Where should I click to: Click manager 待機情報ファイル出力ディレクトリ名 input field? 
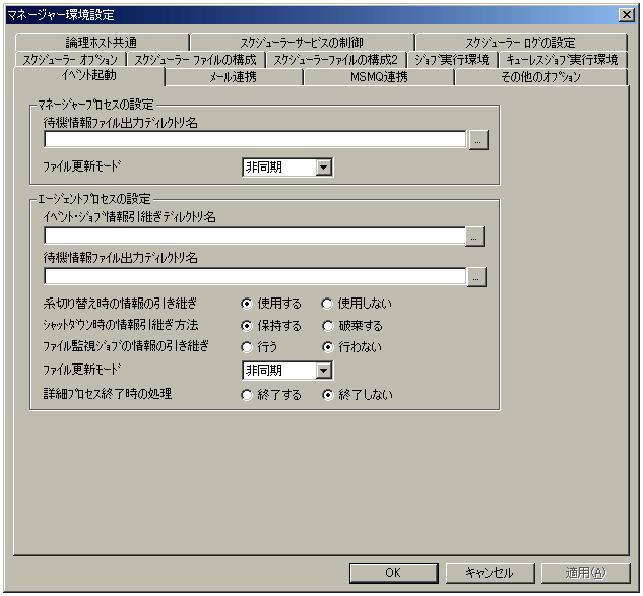(255, 139)
